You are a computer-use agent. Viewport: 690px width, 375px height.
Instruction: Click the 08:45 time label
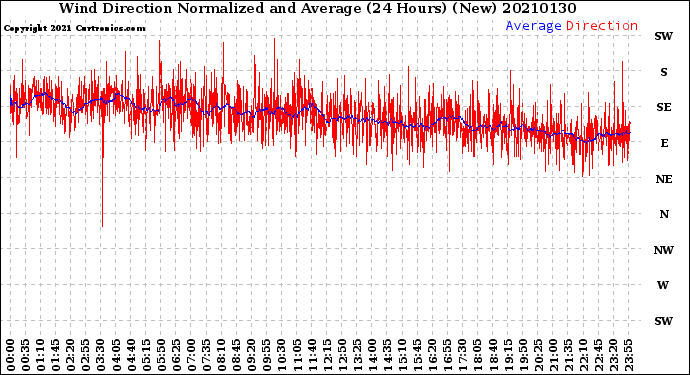pyautogui.click(x=236, y=355)
